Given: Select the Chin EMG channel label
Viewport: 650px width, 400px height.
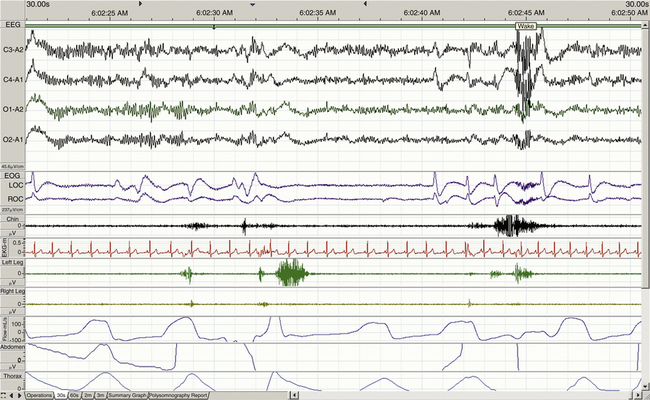Looking at the screenshot, I should pyautogui.click(x=12, y=218).
